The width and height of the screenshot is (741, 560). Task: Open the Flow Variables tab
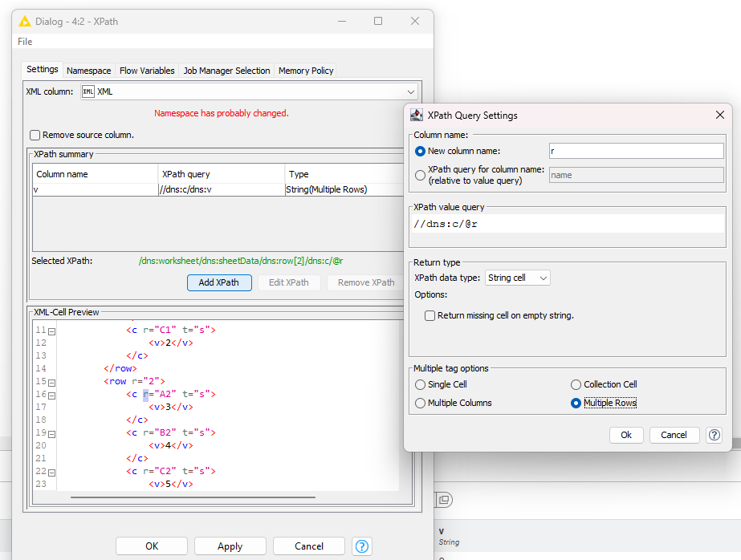pyautogui.click(x=147, y=71)
